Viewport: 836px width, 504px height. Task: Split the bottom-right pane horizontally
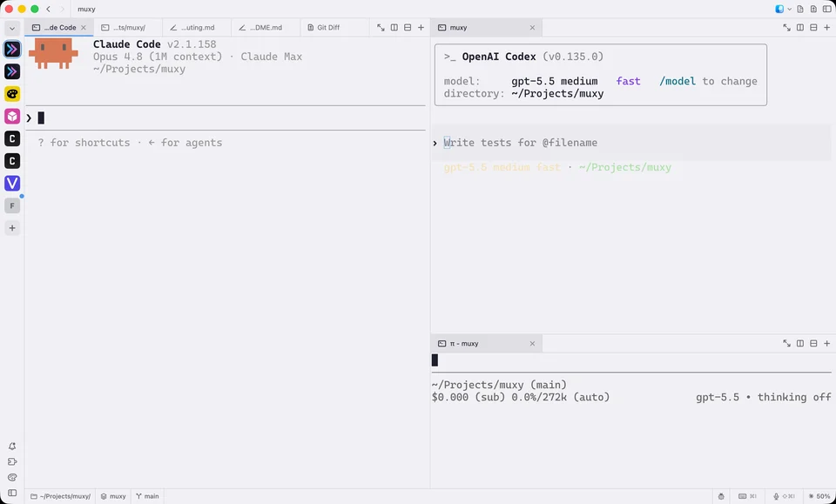(813, 344)
